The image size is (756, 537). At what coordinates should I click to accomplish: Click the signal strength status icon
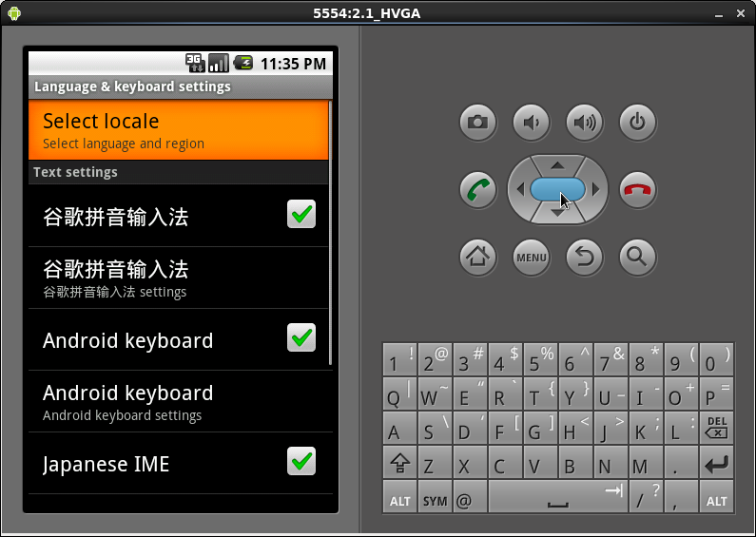(x=219, y=63)
